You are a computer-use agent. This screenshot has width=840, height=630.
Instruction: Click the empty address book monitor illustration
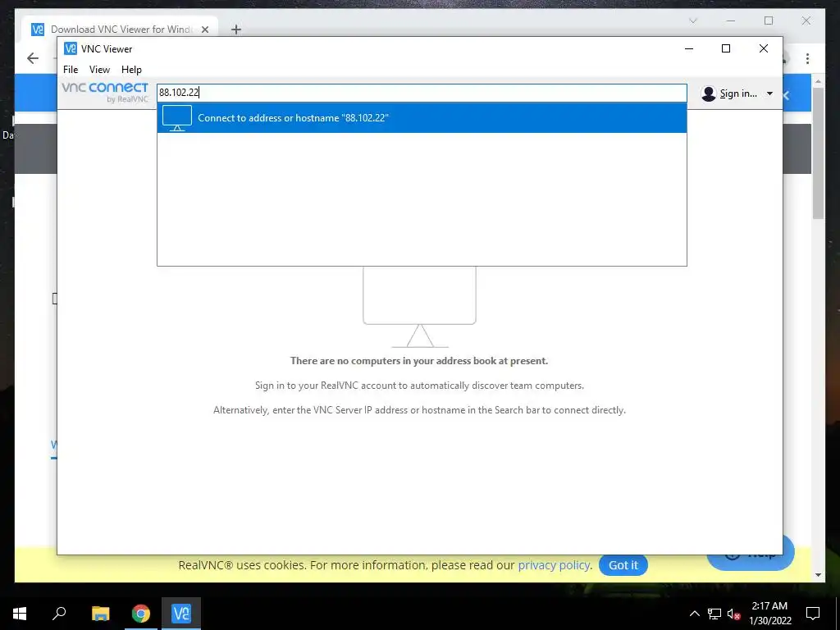coord(419,308)
